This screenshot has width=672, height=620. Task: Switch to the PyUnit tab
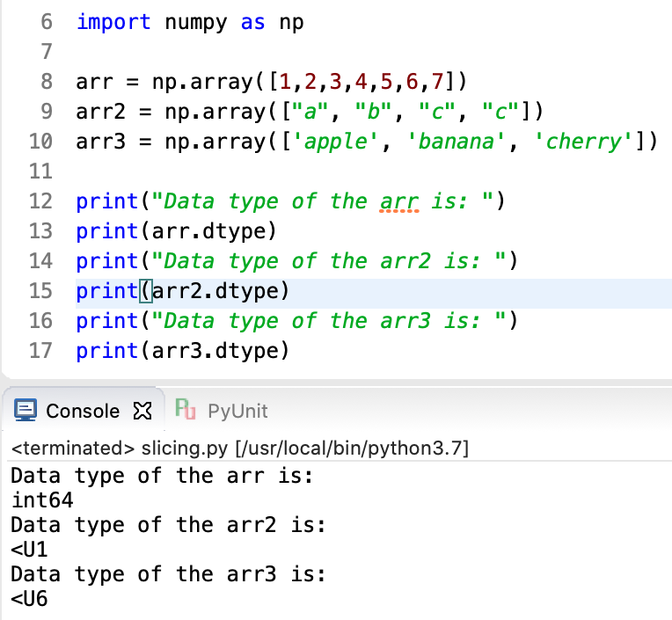click(x=237, y=411)
